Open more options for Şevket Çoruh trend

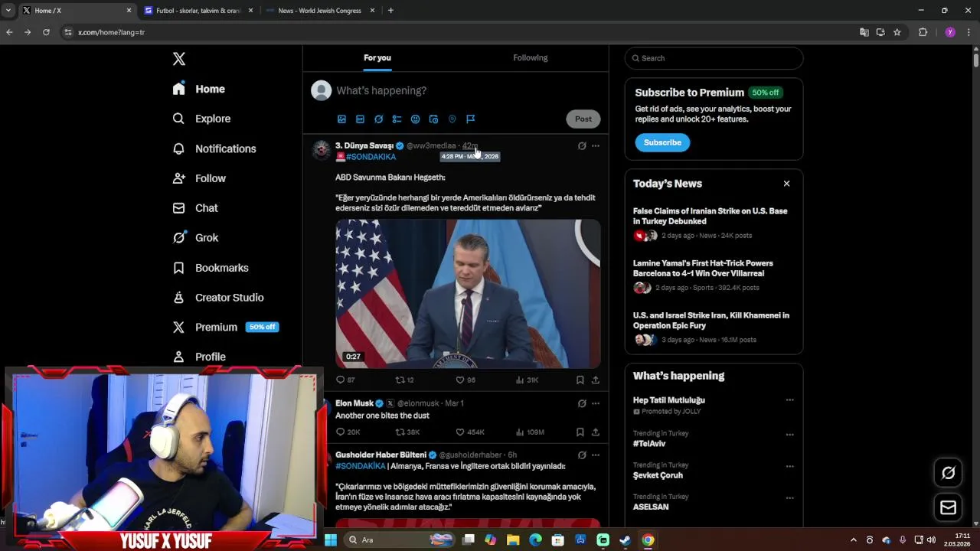(789, 465)
